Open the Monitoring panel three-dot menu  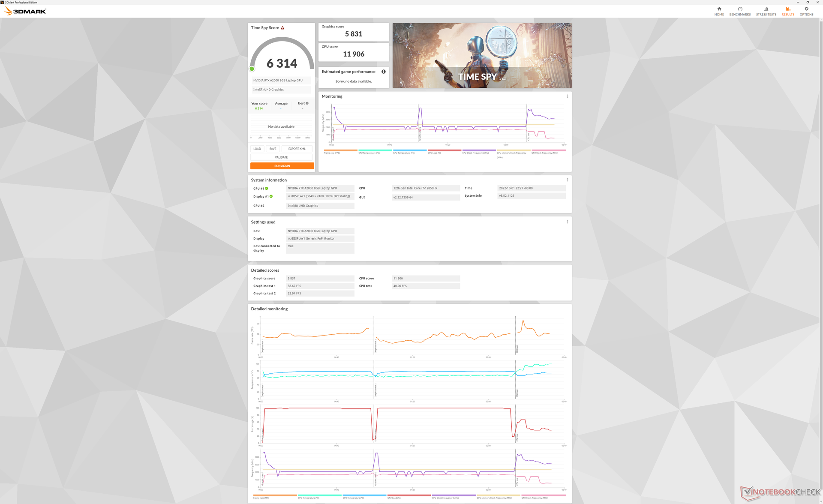pyautogui.click(x=568, y=96)
